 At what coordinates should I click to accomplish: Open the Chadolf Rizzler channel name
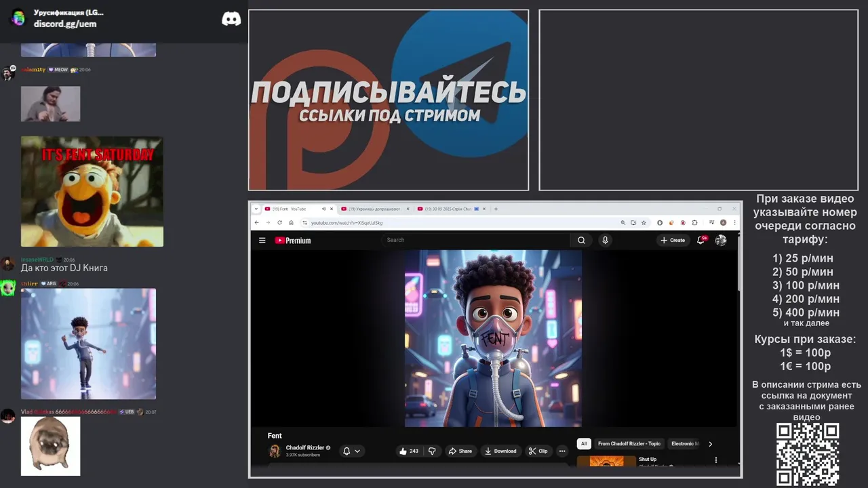pyautogui.click(x=305, y=447)
